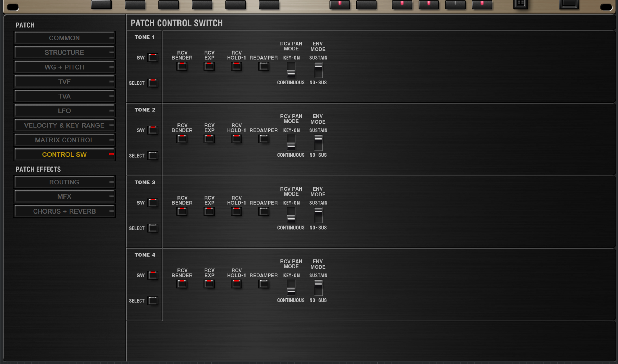Click Tone 3 Select button
The image size is (618, 364).
(153, 228)
